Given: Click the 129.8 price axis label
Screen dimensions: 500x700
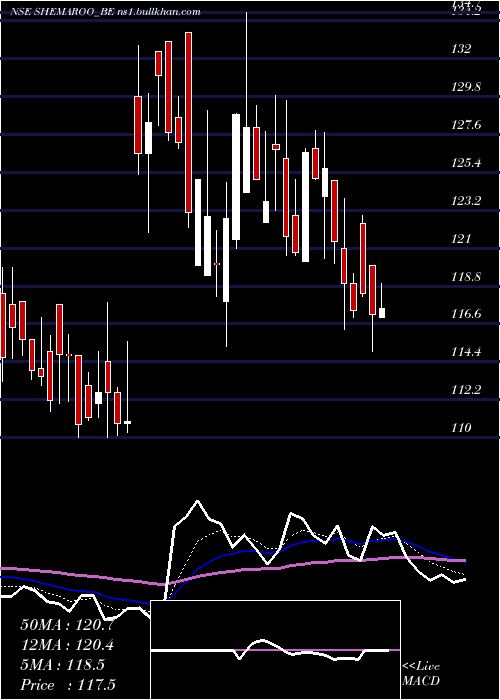Looking at the screenshot, I should [x=466, y=87].
